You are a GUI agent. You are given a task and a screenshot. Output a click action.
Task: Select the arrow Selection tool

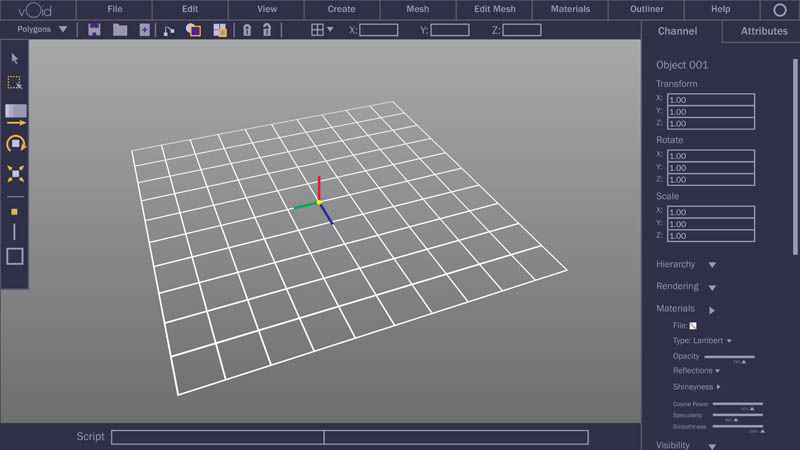pyautogui.click(x=15, y=59)
